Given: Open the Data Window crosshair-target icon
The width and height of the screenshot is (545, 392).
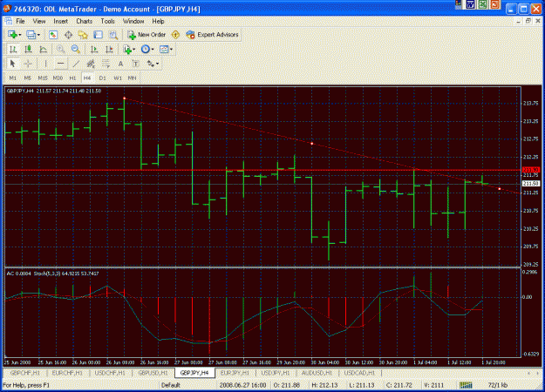Looking at the screenshot, I should tap(69, 35).
